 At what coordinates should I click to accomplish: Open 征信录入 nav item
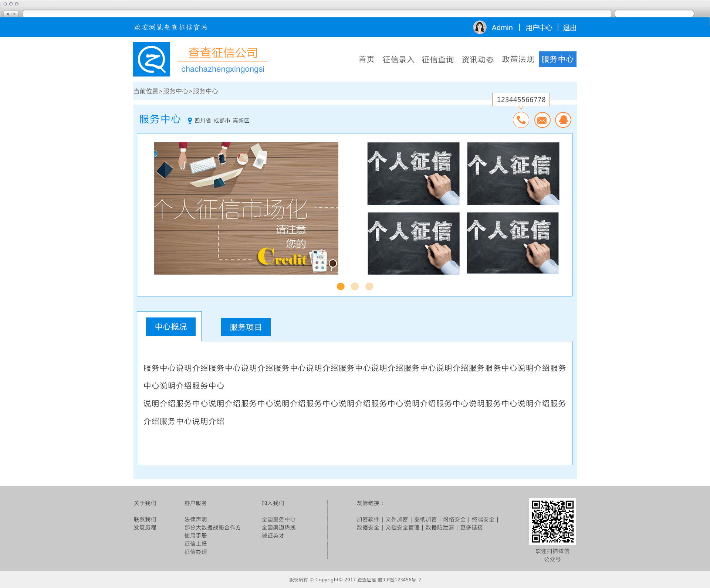(x=398, y=59)
